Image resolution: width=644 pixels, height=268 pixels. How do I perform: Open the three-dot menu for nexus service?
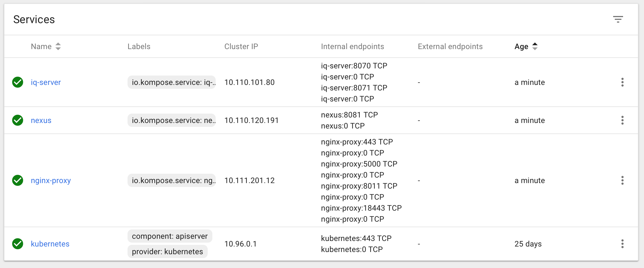[622, 120]
